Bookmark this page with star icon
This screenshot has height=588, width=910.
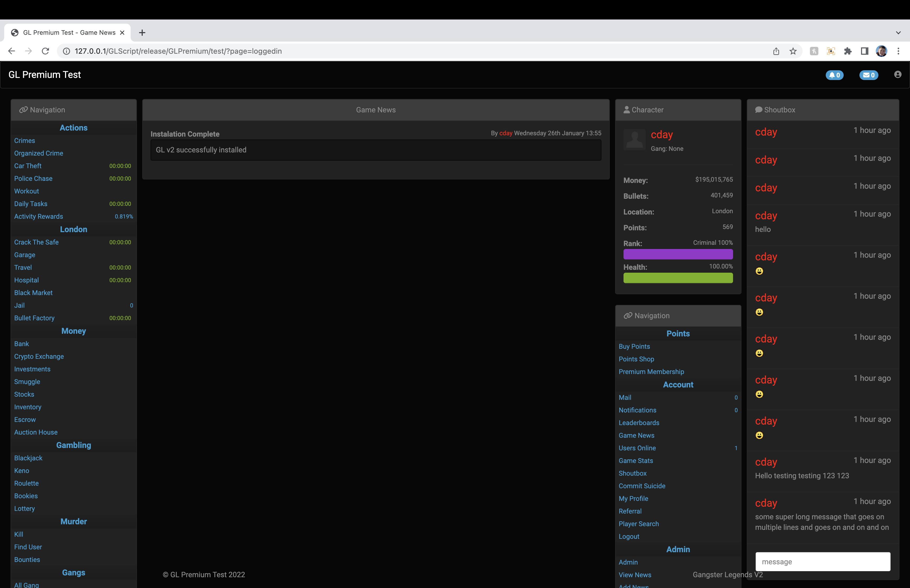pos(793,51)
